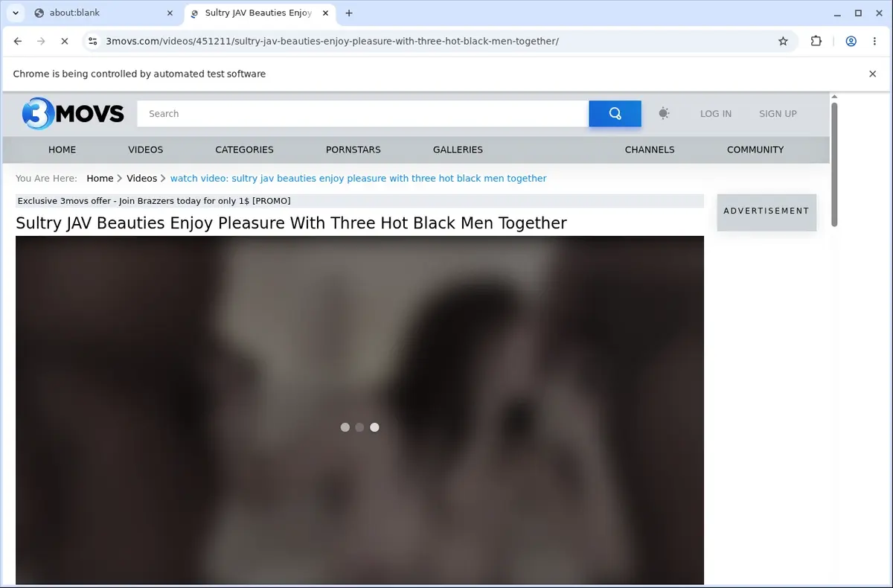Open the CATEGORIES menu item
This screenshot has height=588, width=893.
(x=245, y=150)
